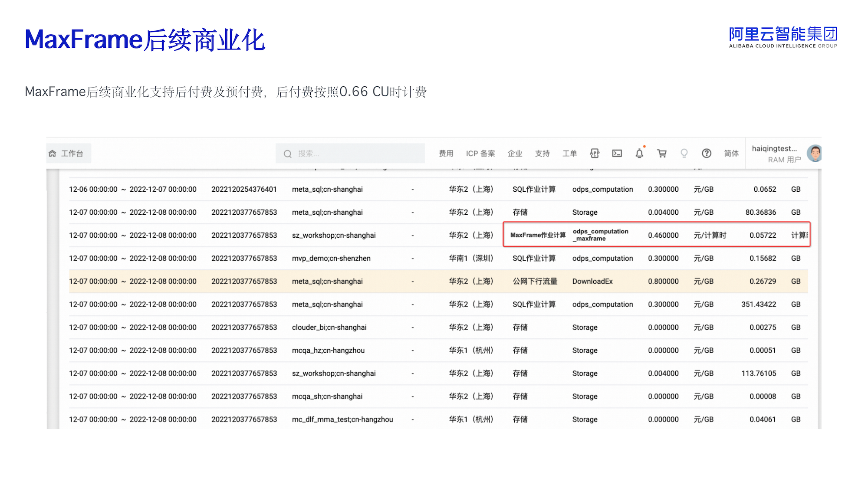Select MaxFrame作业计算 cell
Screen dimensions: 868x488
point(538,235)
